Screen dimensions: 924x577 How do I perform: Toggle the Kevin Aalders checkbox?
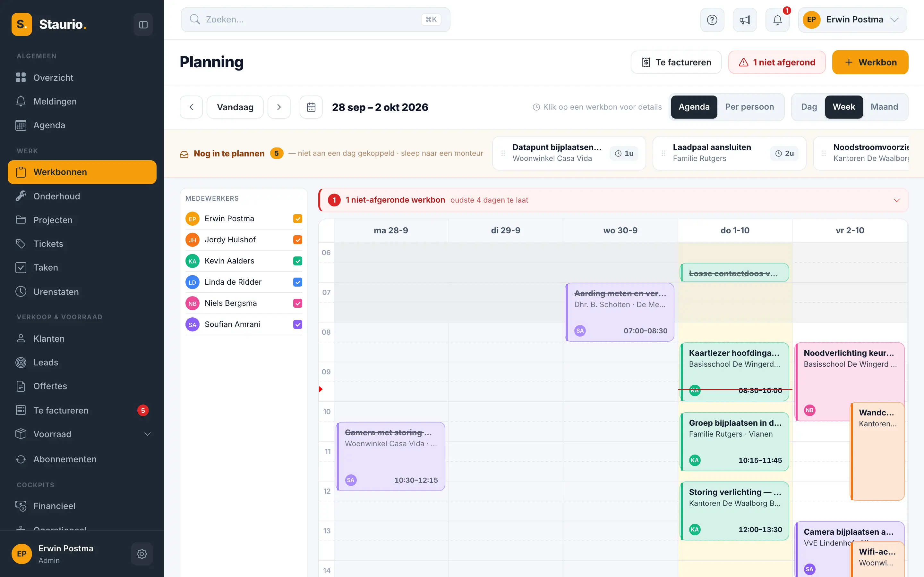(x=298, y=261)
